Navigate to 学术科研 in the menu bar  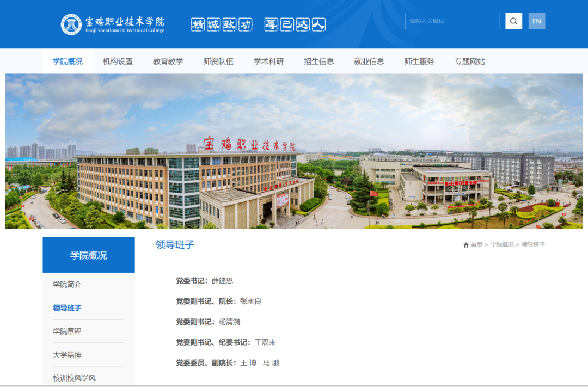[x=268, y=62]
